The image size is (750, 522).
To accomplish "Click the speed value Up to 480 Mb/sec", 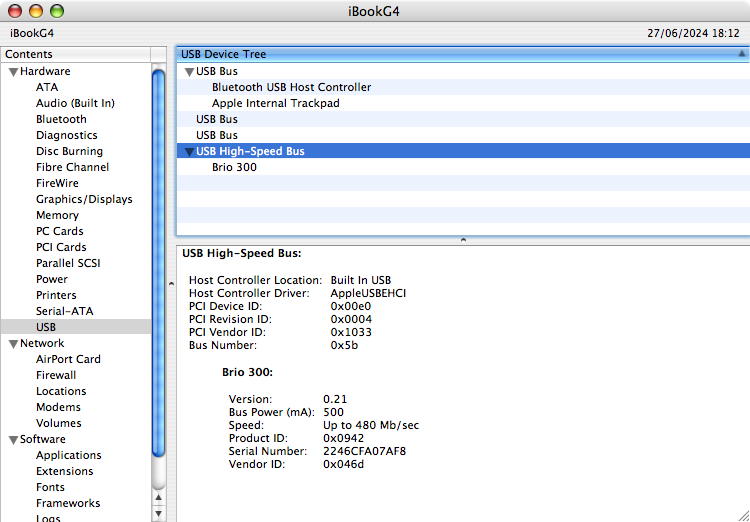I will click(x=371, y=425).
